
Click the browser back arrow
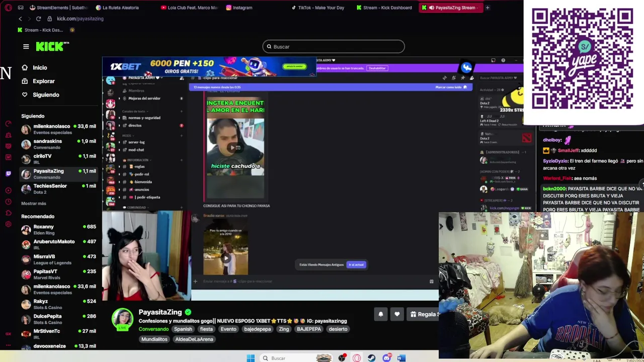coord(20,19)
